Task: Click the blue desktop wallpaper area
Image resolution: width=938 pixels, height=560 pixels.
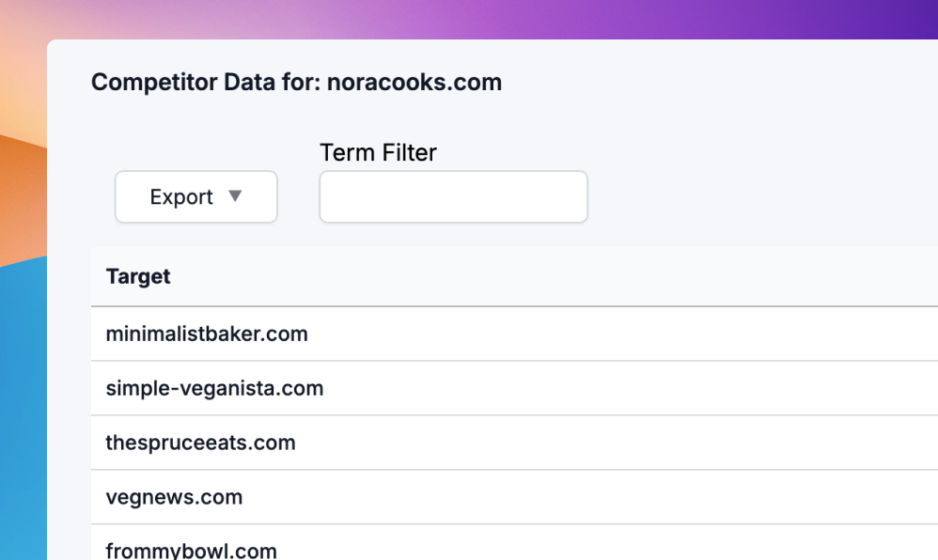Action: pos(21,423)
